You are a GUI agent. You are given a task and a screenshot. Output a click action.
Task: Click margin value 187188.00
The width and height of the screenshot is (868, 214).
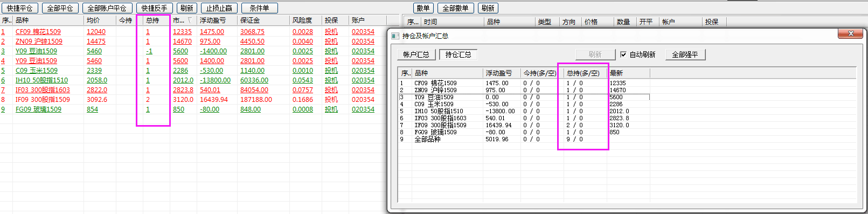point(256,100)
